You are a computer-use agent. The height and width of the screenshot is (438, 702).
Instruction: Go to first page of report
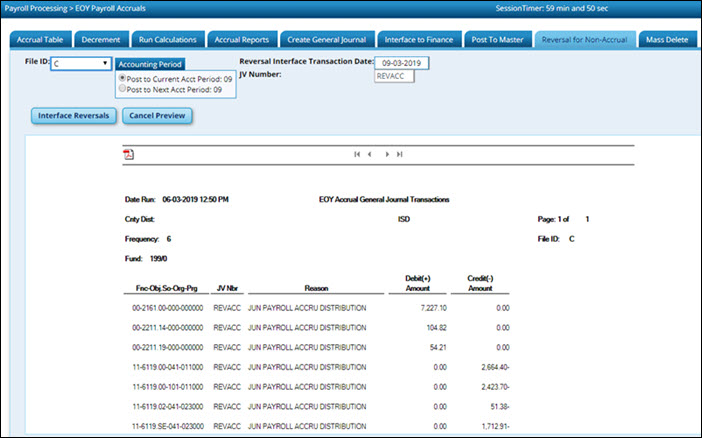pos(357,154)
